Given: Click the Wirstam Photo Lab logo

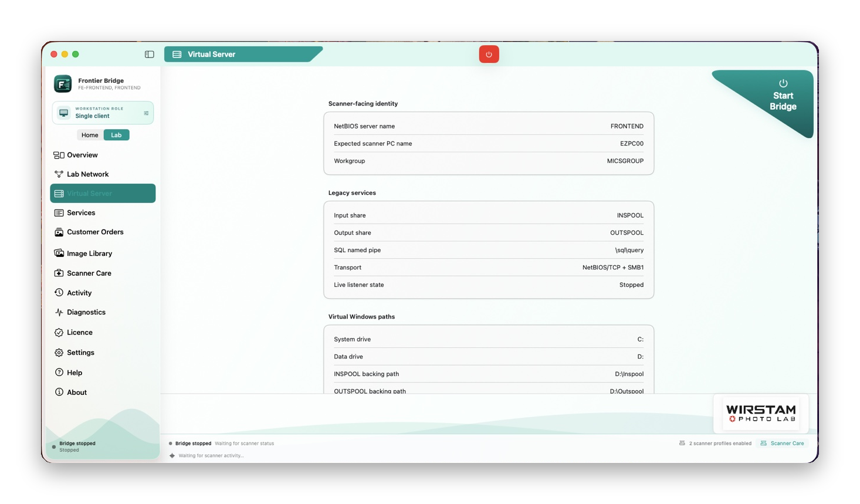Looking at the screenshot, I should (x=761, y=413).
